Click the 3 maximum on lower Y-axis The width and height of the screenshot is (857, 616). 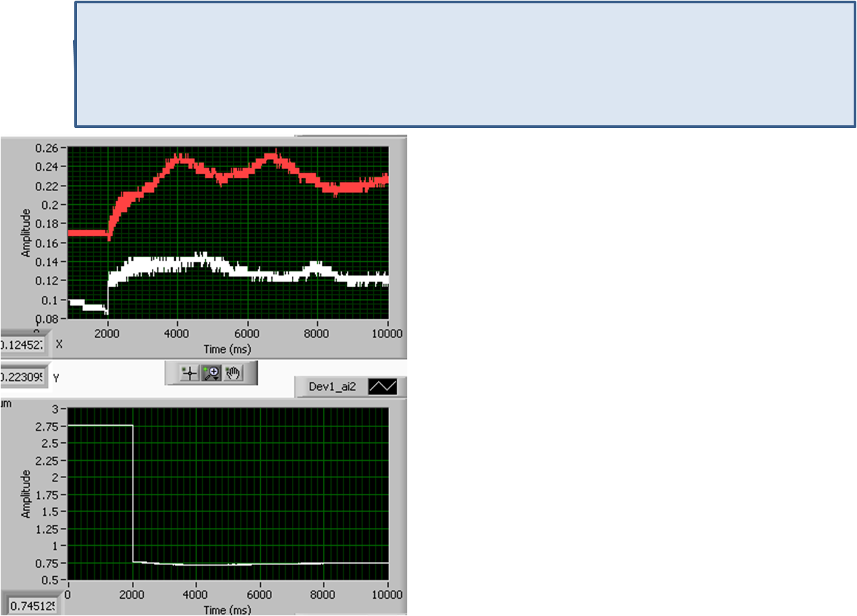pyautogui.click(x=56, y=409)
